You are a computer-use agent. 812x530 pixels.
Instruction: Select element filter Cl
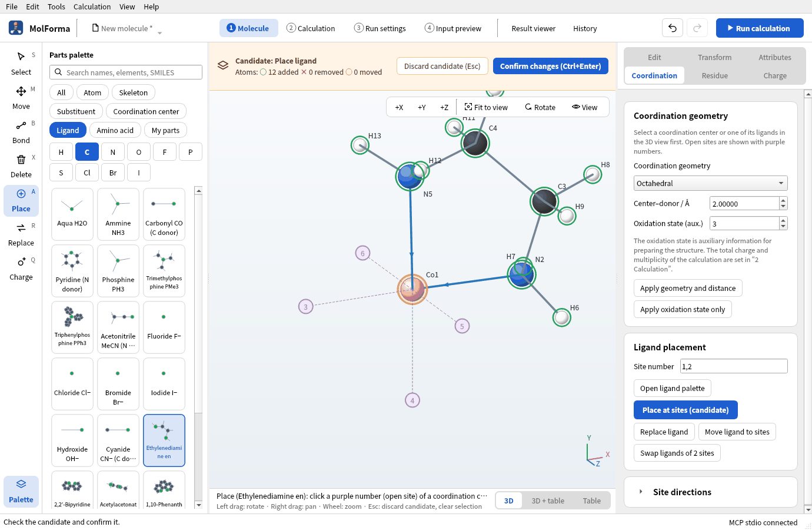(87, 173)
